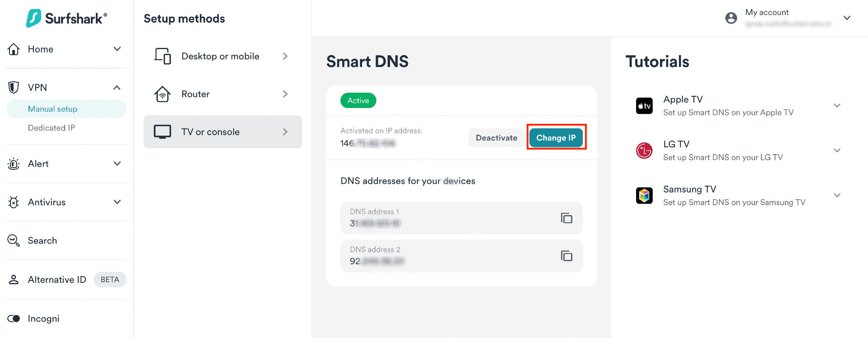Viewport: 868px width, 338px height.
Task: Click the Deactivate button
Action: [496, 138]
